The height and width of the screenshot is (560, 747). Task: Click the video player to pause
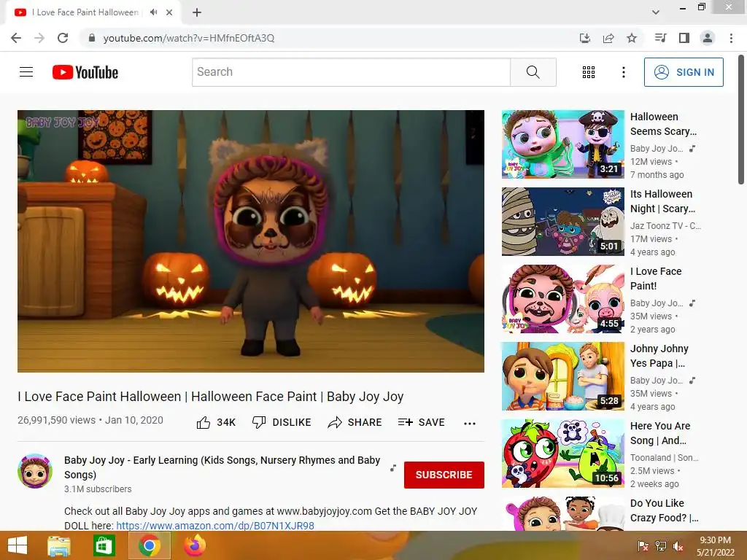251,241
